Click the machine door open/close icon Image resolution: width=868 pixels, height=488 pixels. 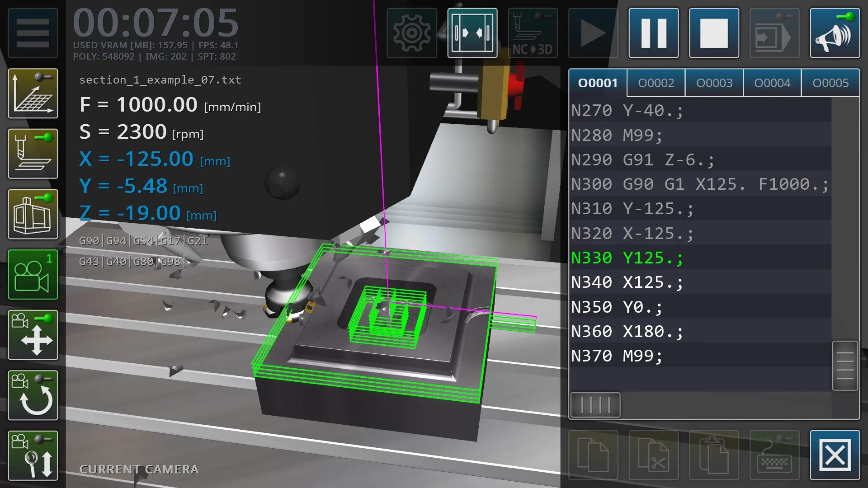click(472, 33)
